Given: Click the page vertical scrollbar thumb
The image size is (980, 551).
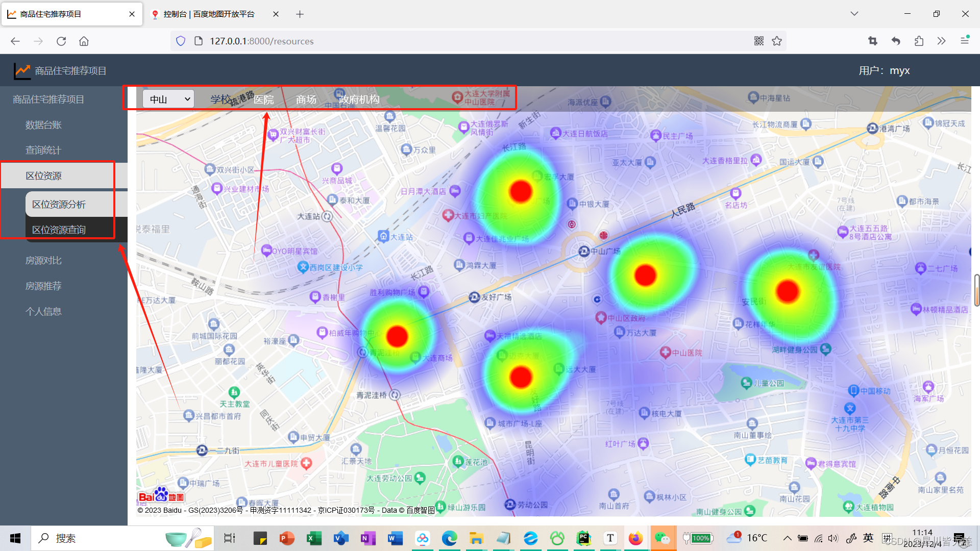Looking at the screenshot, I should tap(976, 290).
